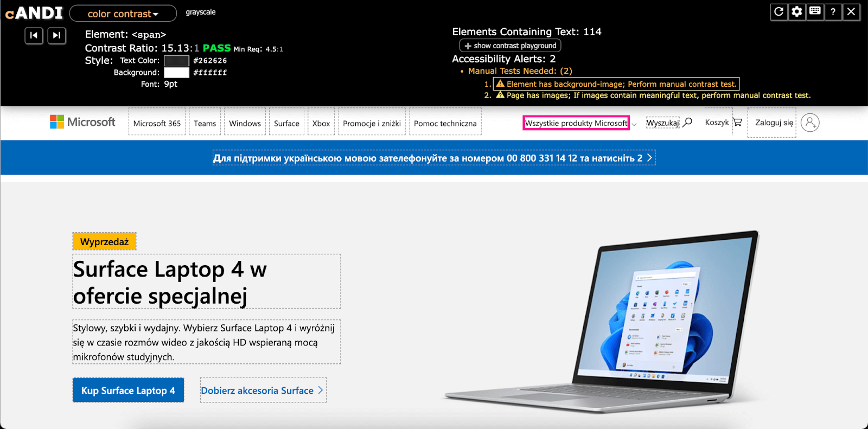The height and width of the screenshot is (429, 868).
Task: Show the contrast playground
Action: click(x=510, y=46)
